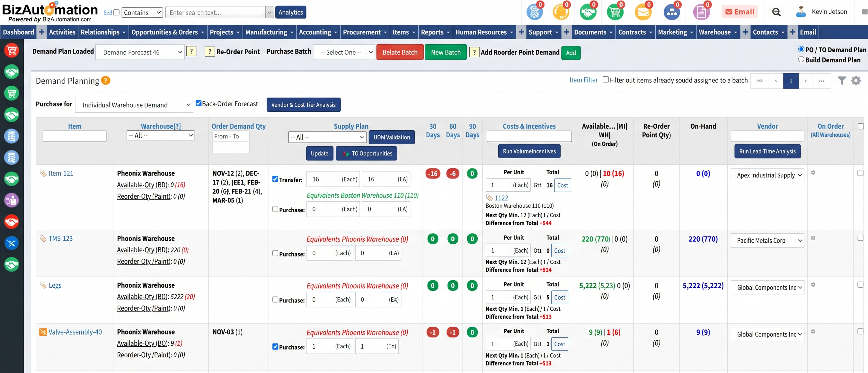868x373 pixels.
Task: Open the Demand Planning orange help icon
Action: point(105,81)
